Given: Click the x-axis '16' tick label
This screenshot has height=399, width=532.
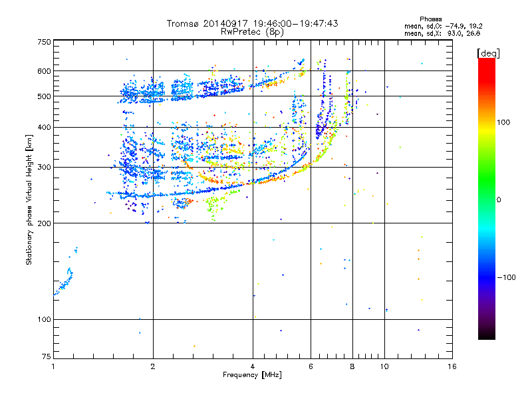Looking at the screenshot, I should [x=452, y=366].
